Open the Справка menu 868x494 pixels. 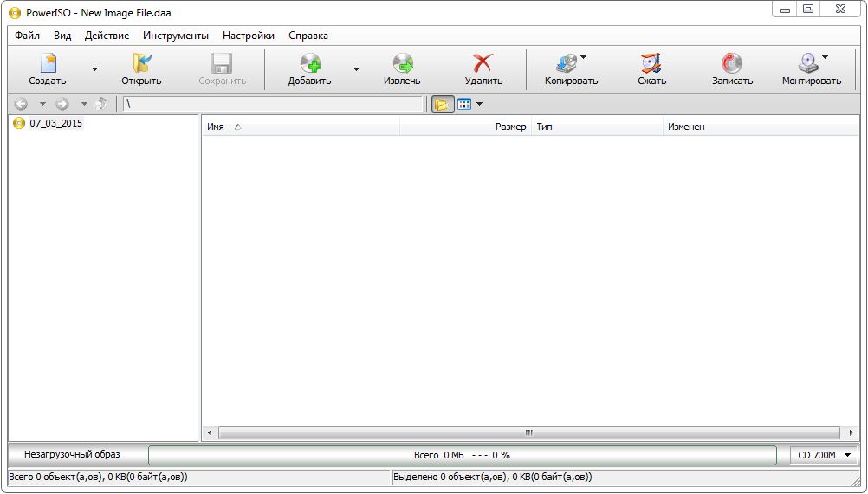point(308,36)
